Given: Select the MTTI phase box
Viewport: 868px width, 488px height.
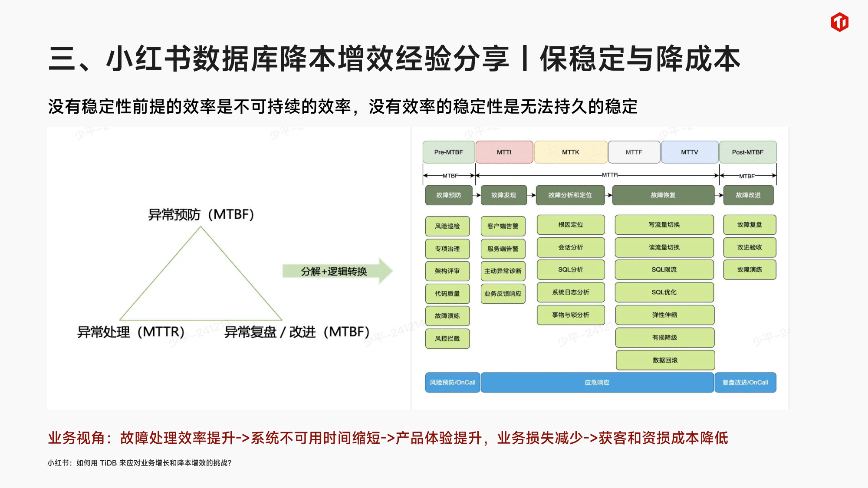Looking at the screenshot, I should point(504,152).
